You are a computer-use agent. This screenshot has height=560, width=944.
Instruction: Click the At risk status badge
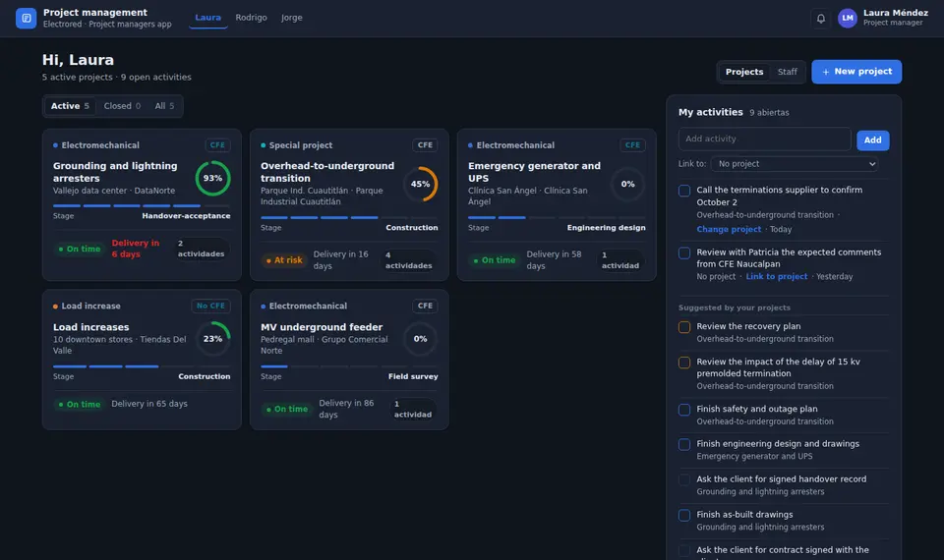coord(284,259)
